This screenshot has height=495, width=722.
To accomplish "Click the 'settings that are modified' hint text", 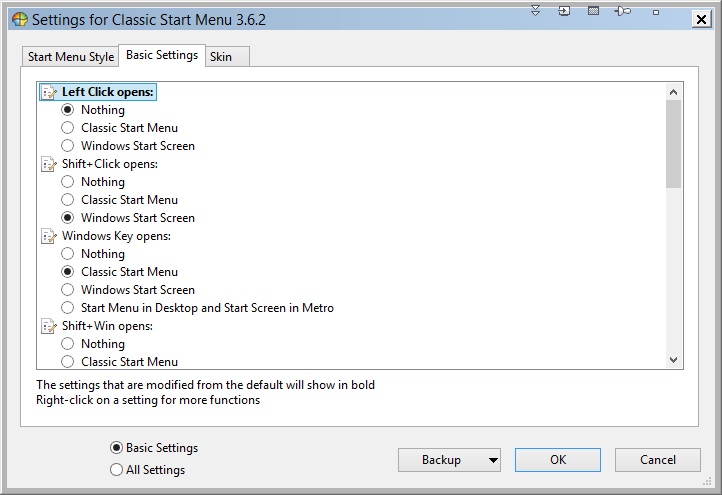I will [x=205, y=385].
